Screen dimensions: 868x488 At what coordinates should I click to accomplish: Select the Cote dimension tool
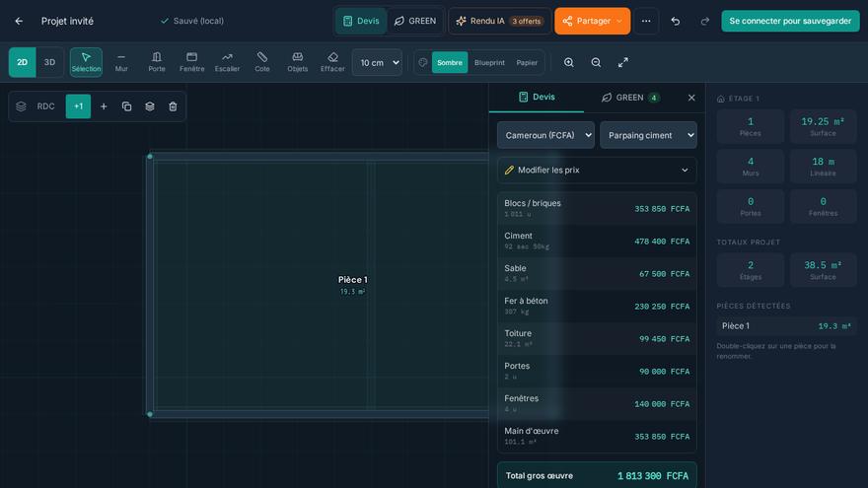click(x=262, y=62)
